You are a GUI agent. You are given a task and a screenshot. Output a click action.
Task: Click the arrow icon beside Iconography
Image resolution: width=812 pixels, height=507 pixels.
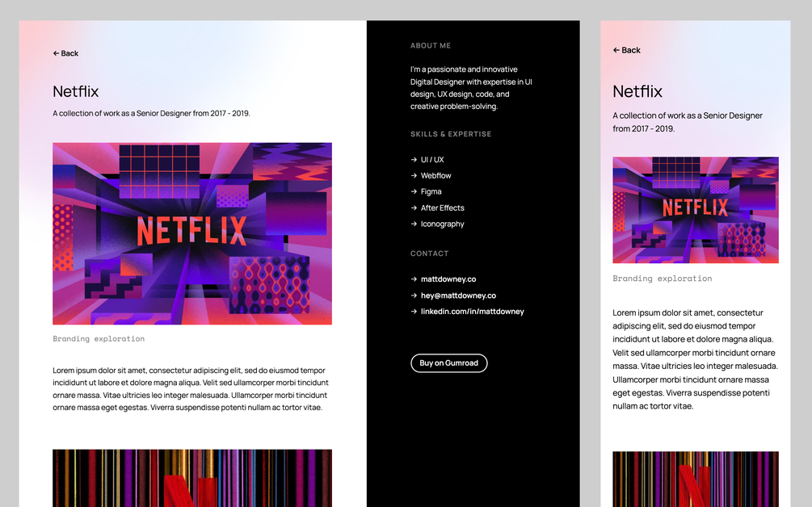tap(414, 224)
